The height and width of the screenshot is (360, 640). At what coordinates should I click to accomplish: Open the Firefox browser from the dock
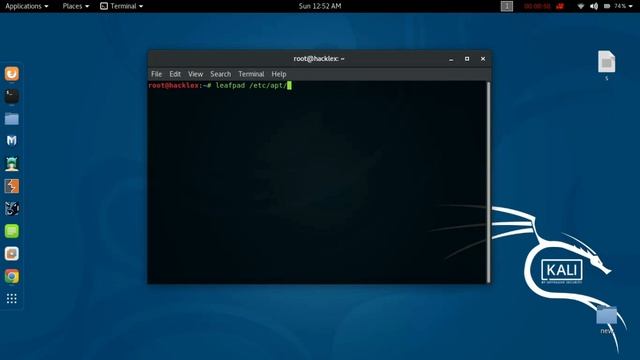tap(11, 74)
